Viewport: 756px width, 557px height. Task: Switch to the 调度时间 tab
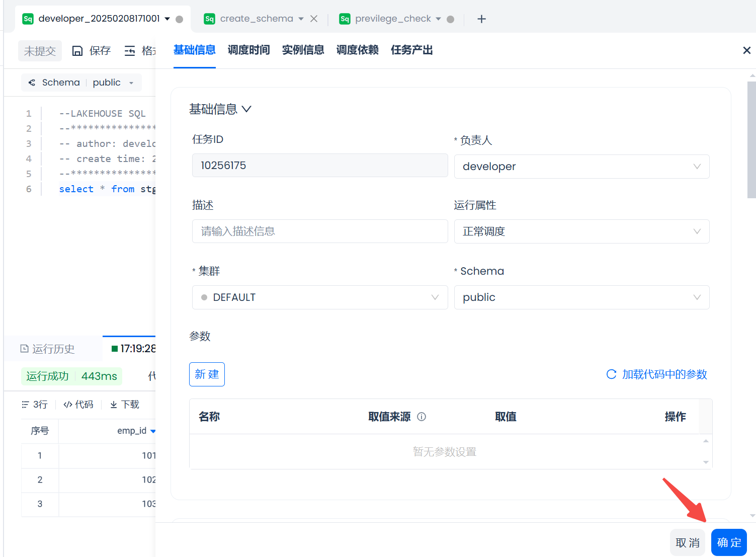pos(248,50)
